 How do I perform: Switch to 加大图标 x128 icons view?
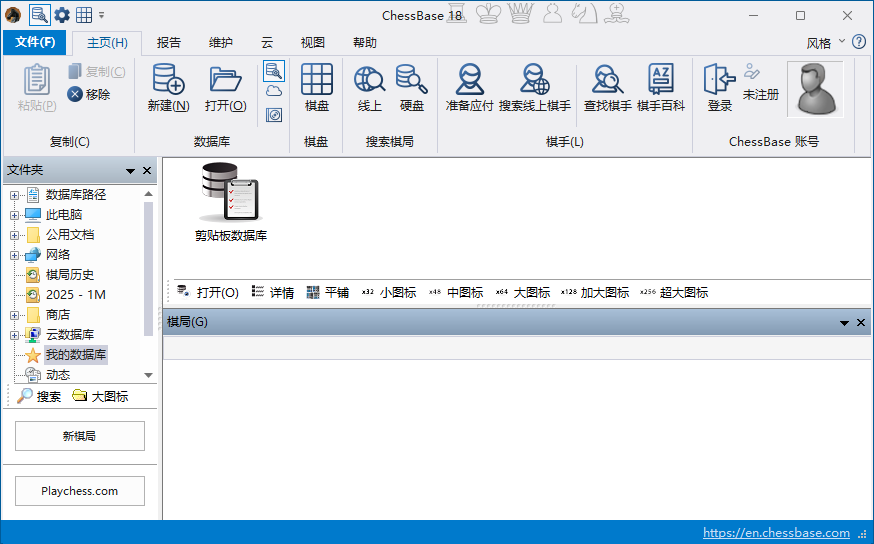[x=595, y=293]
